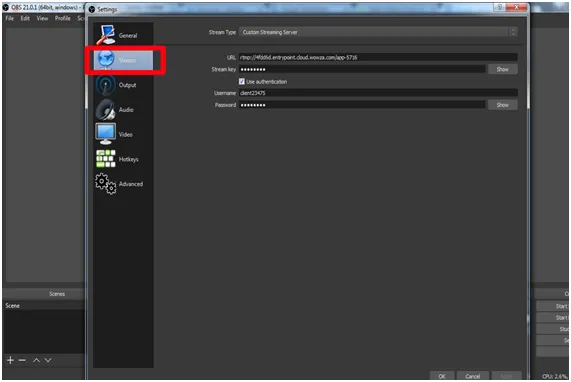Open the Audio settings section
The width and height of the screenshot is (571, 382).
123,110
